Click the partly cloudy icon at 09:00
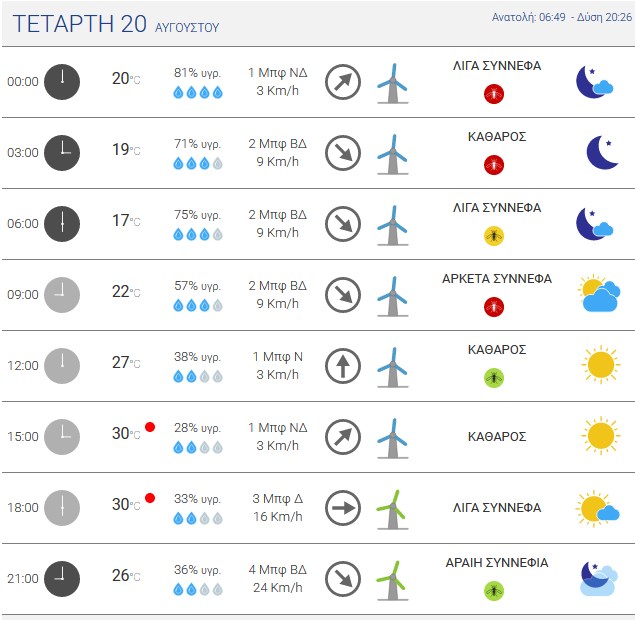This screenshot has height=620, width=635. click(x=599, y=294)
